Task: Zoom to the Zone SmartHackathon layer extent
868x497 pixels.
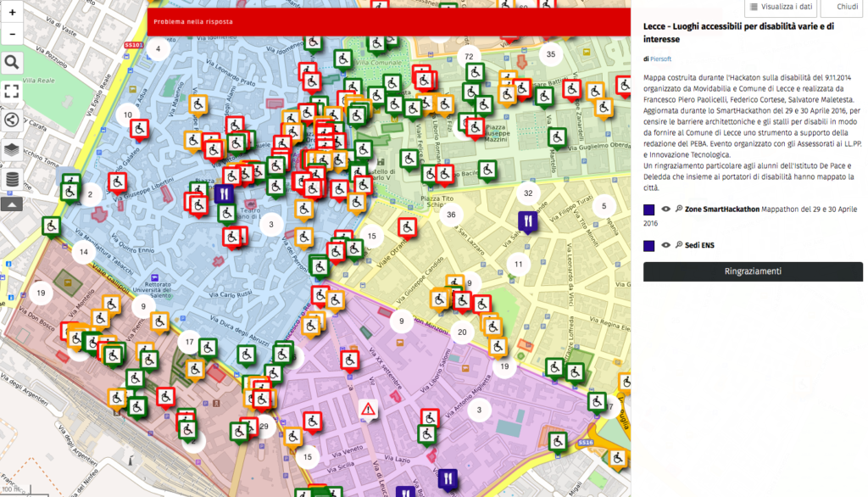Action: tap(679, 209)
